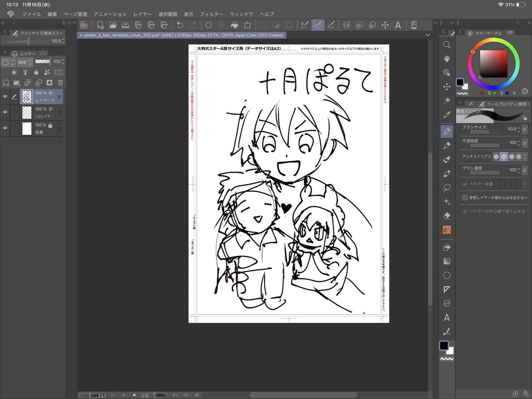Export the canvas as PSD
The width and height of the screenshot is (532, 399).
(164, 25)
